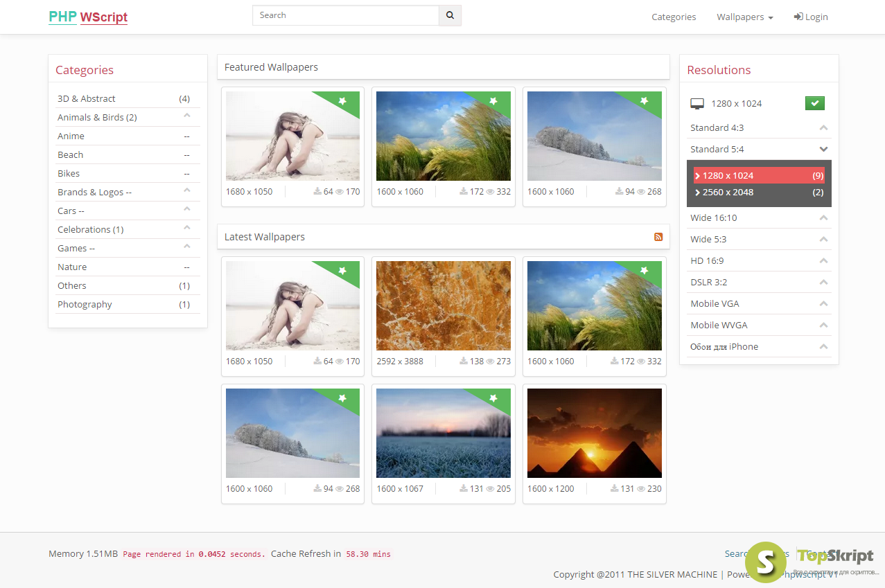Viewport: 885px width, 588px height.
Task: Click the PHP WScript logo
Action: coord(88,17)
